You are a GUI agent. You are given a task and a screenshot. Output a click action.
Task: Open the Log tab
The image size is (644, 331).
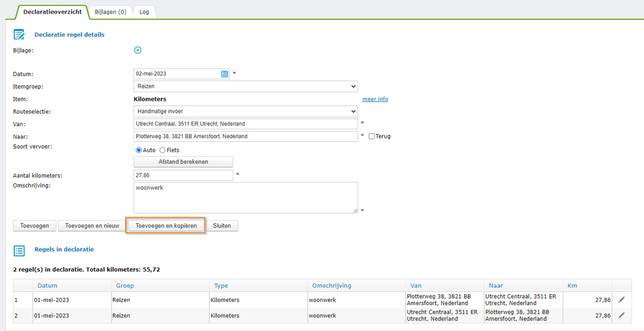[x=144, y=12]
